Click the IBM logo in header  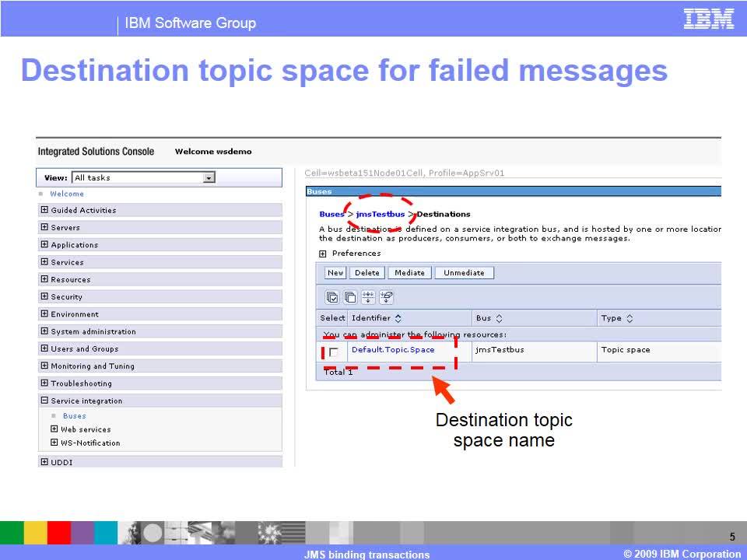point(708,19)
